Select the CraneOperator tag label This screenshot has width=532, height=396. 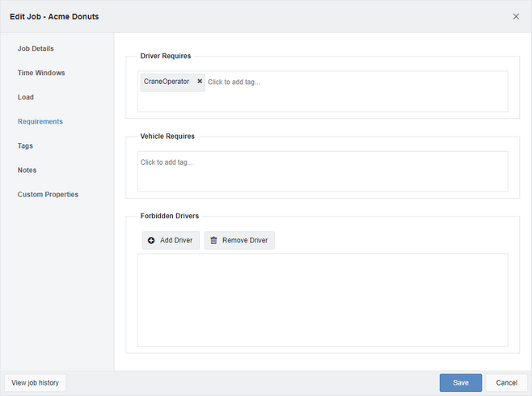pyautogui.click(x=167, y=82)
